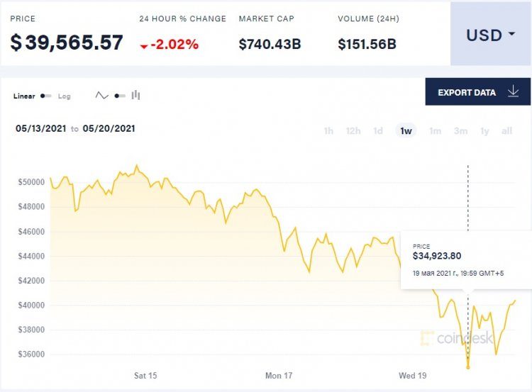Viewport: 532px width, 392px height.
Task: Switch to the 1m time range
Action: pos(435,131)
